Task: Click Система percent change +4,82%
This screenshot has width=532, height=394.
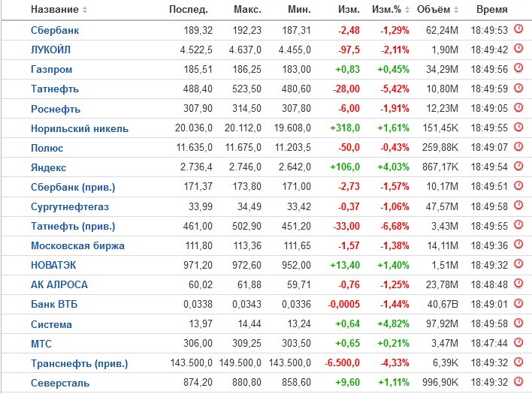Action: coord(393,324)
